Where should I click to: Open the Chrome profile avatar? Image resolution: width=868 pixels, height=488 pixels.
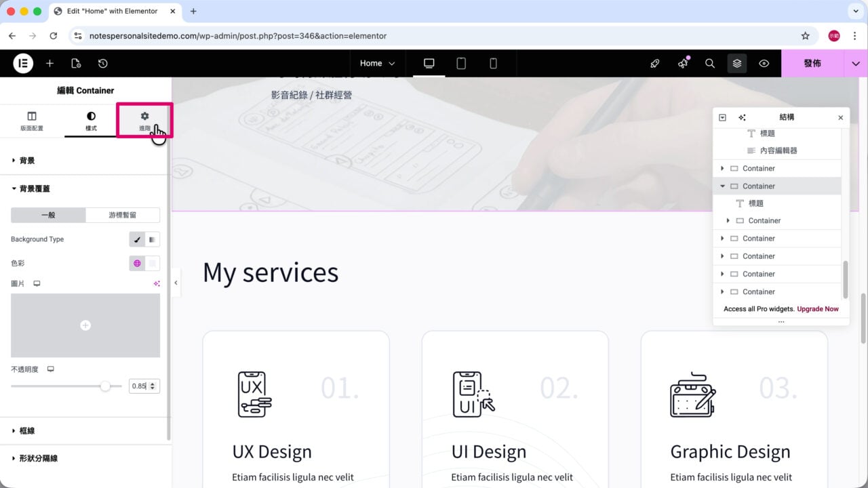coord(834,35)
